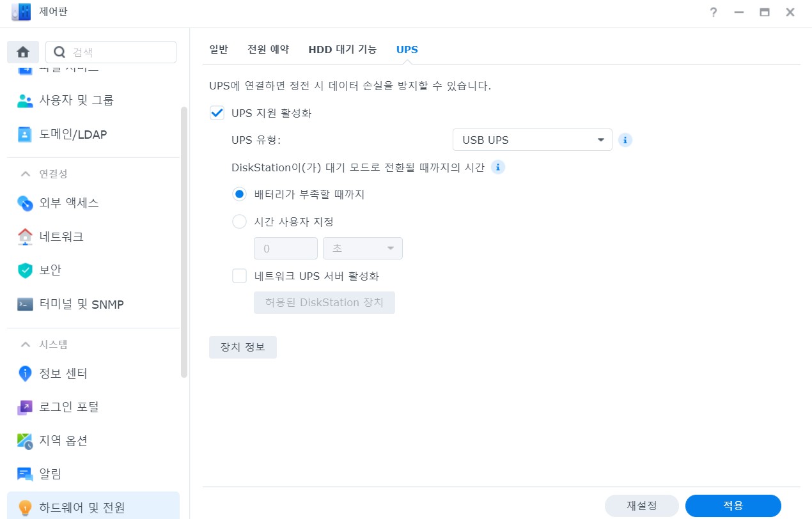This screenshot has height=519, width=812.
Task: Click the custom time value field
Action: [x=286, y=249]
